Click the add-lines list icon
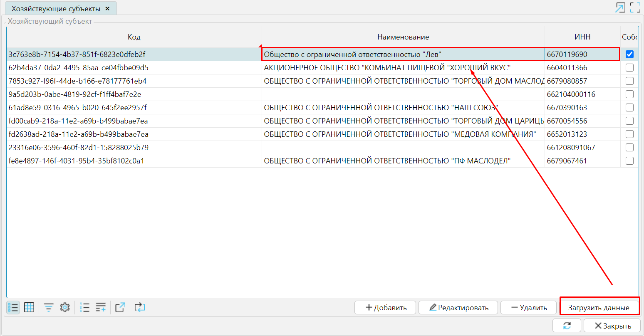 [x=100, y=308]
